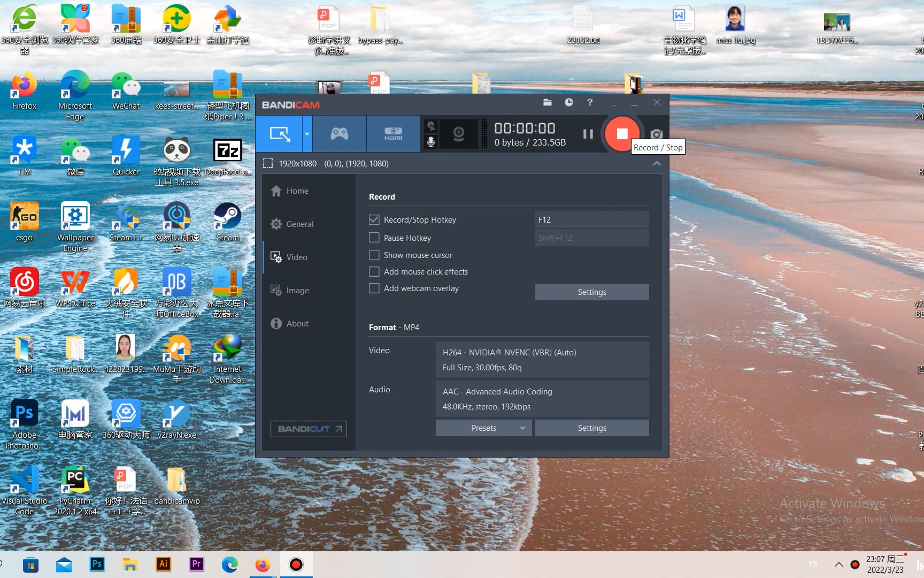Select Bandicam screen recording mode

279,134
